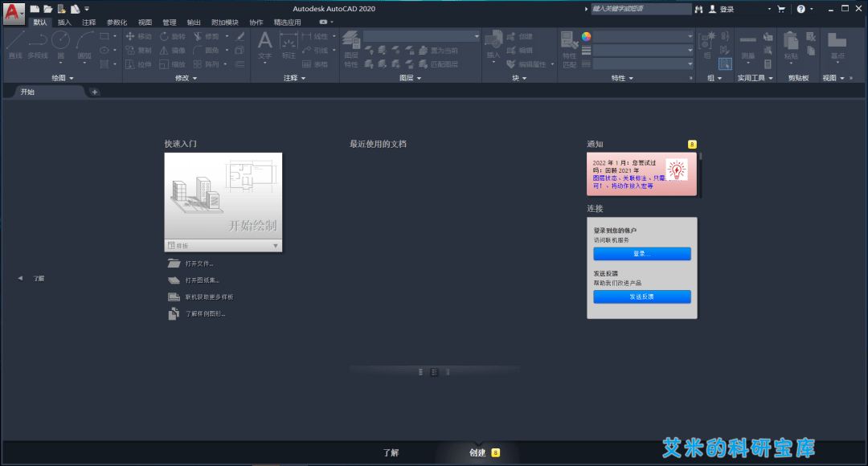The height and width of the screenshot is (466, 868).
Task: Click the 复制 (Copy) tool
Action: click(x=138, y=51)
